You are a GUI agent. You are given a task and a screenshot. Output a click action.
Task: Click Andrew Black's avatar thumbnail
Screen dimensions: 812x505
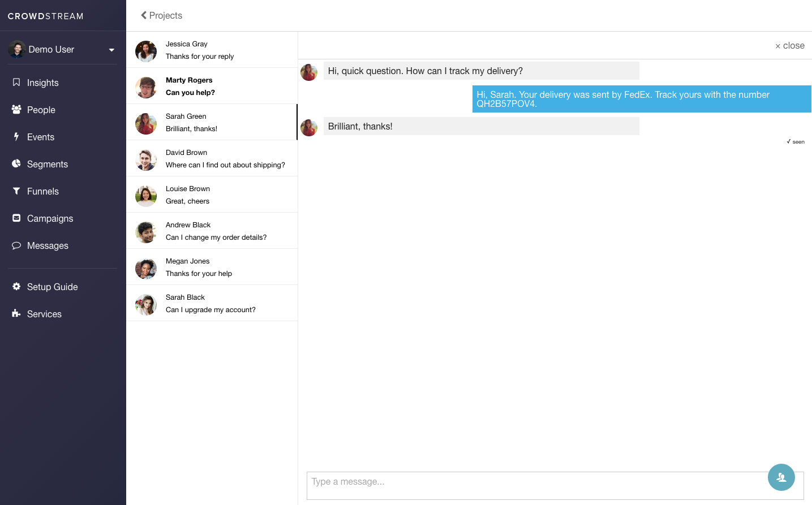point(146,232)
